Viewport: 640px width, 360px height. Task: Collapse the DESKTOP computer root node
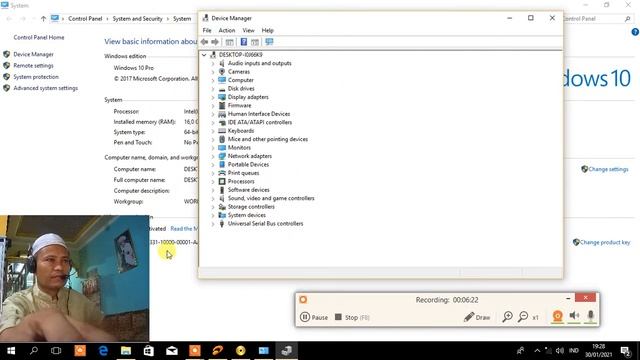(x=204, y=55)
